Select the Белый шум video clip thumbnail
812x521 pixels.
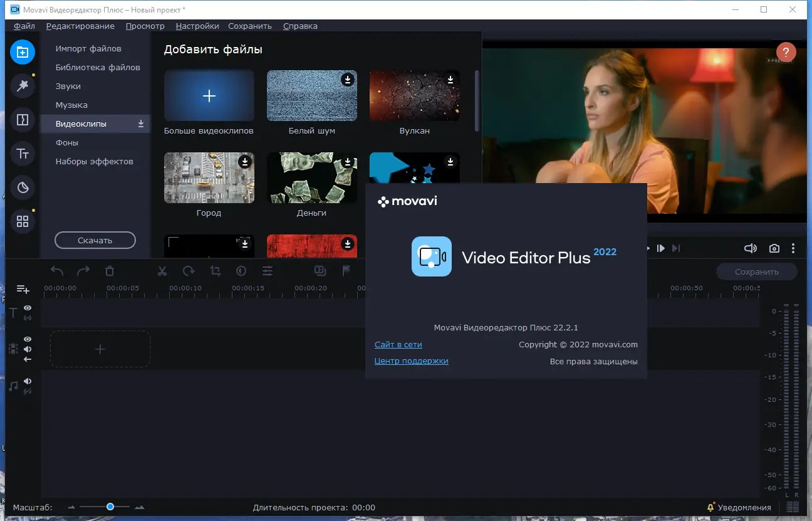311,95
